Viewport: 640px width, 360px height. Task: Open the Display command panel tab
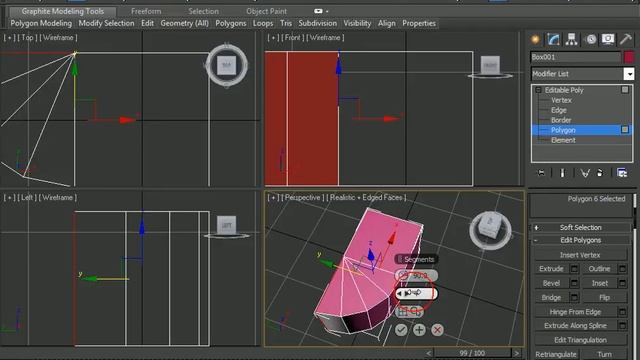pyautogui.click(x=608, y=39)
